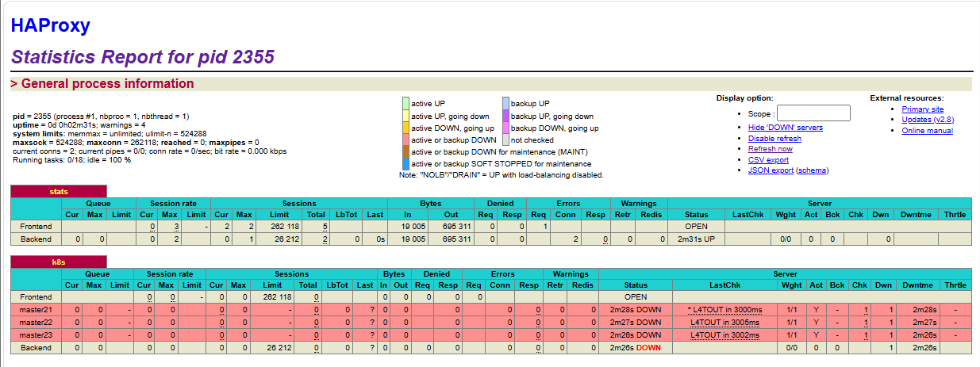Click the magenta 'backup DOWN, going up' swatch
This screenshot has width=980, height=367.
coord(505,128)
